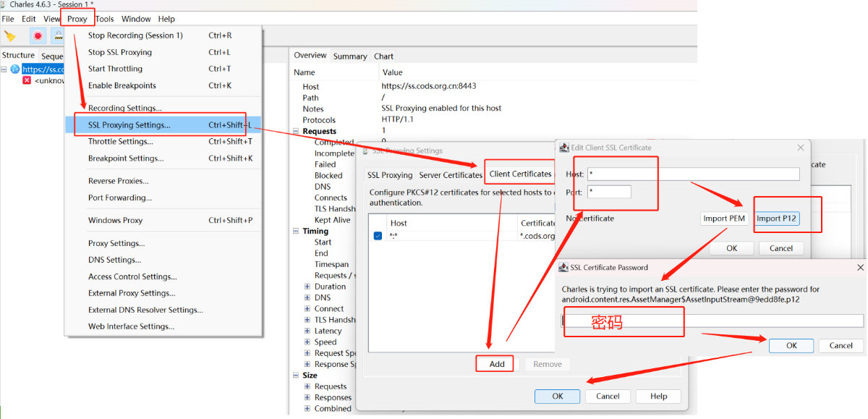Viewport: 868px width, 419px height.
Task: Click the red X icon next to <unknown>
Action: point(27,80)
